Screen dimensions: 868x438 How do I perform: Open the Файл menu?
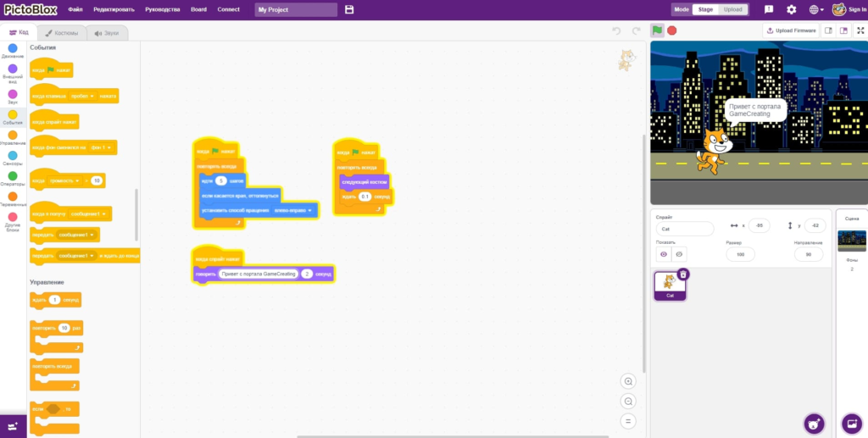[75, 9]
